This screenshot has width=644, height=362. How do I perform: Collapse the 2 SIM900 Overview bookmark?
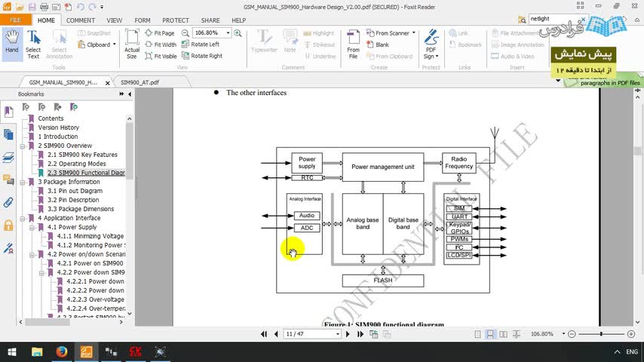[23, 146]
